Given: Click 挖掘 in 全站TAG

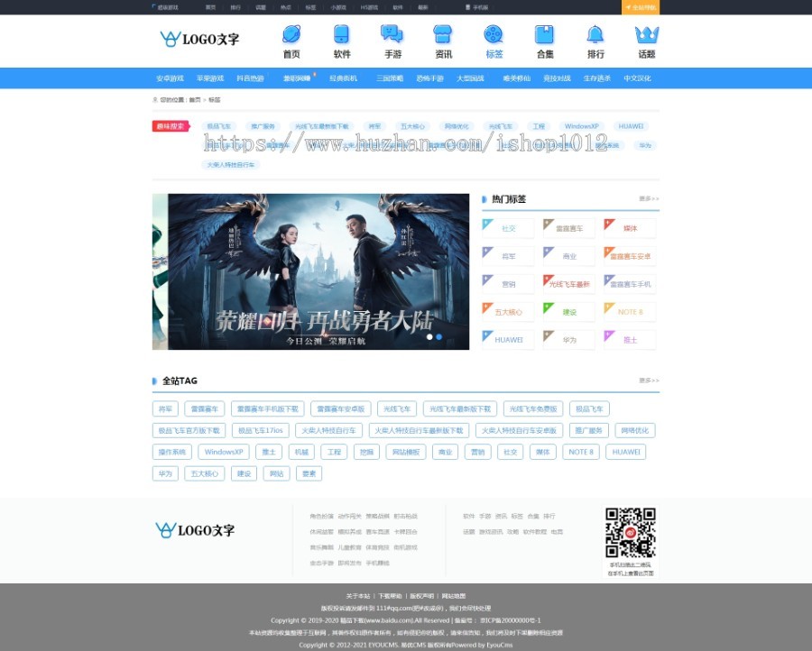Looking at the screenshot, I should [x=366, y=452].
